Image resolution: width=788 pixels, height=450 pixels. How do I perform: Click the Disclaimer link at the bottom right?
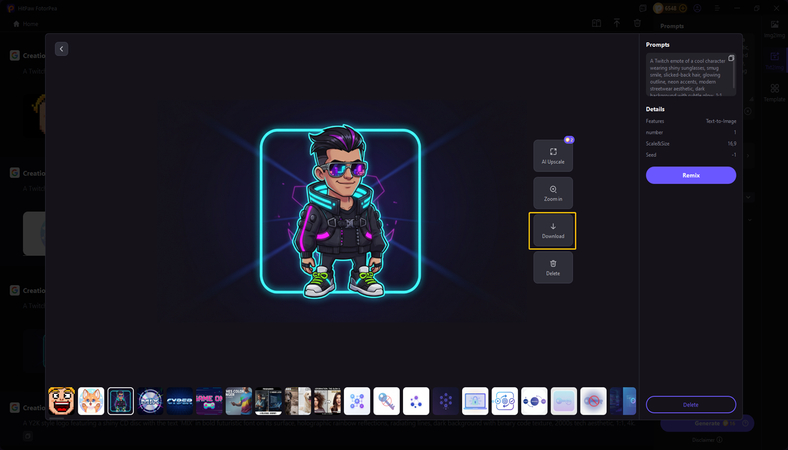(706, 440)
